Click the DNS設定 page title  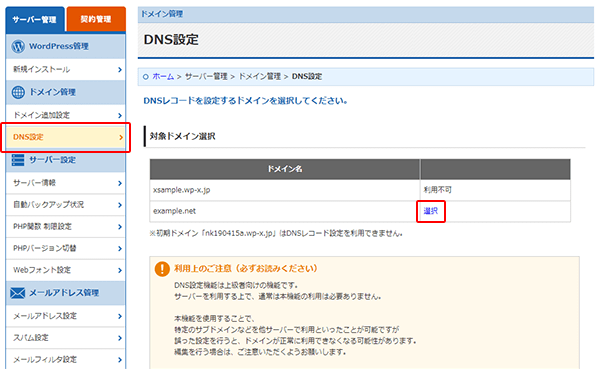[171, 40]
